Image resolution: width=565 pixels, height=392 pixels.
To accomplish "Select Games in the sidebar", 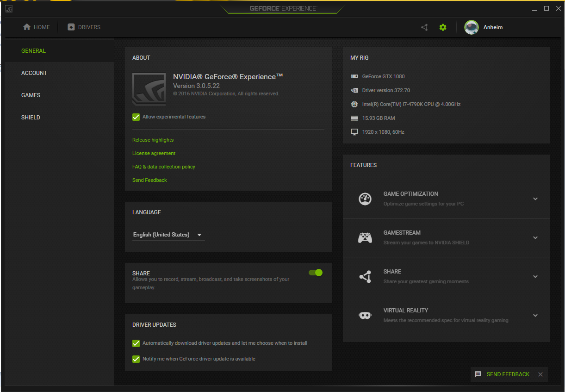I will coord(59,95).
